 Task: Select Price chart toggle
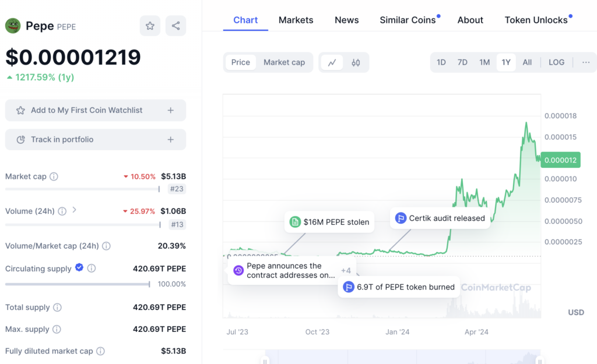(x=240, y=62)
